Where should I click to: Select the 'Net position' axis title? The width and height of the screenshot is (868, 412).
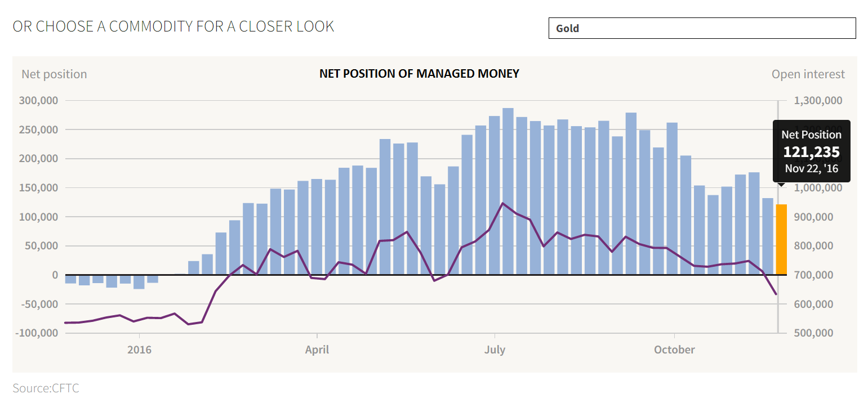(x=54, y=74)
